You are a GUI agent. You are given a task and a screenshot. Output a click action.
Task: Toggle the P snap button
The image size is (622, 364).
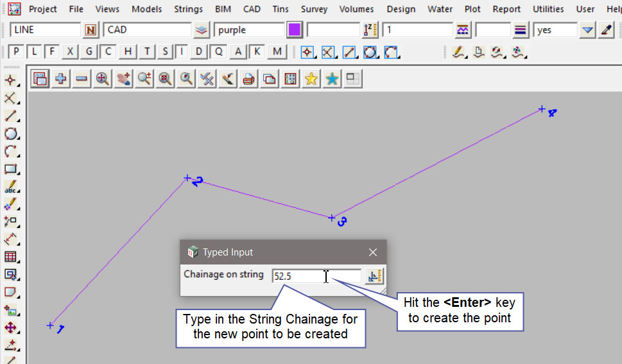coord(16,52)
